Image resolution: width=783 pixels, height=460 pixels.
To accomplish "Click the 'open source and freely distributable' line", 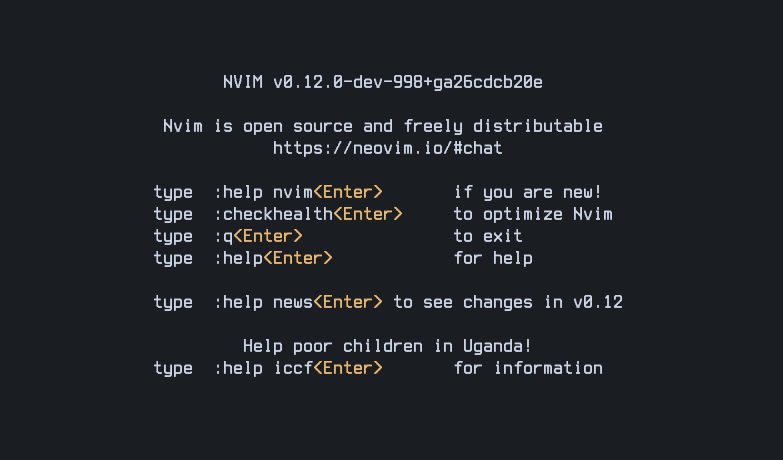I will click(x=383, y=126).
